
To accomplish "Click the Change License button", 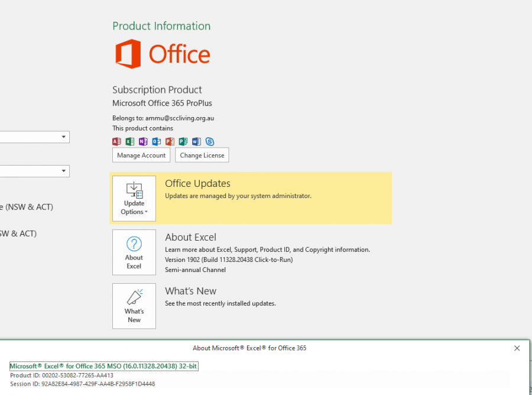I will (202, 155).
